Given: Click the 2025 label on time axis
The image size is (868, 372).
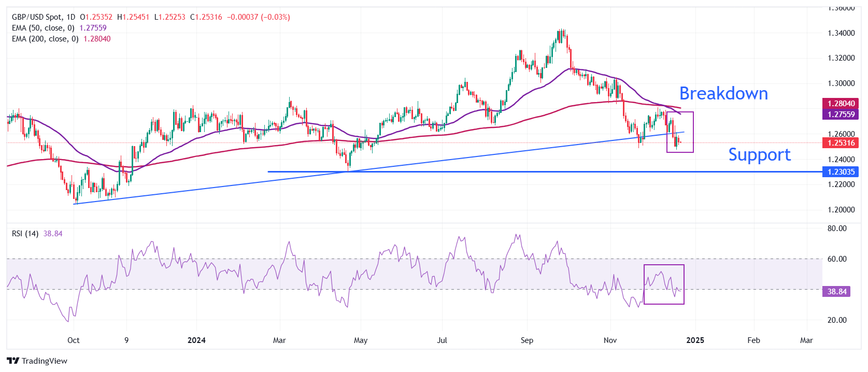Looking at the screenshot, I should 695,340.
